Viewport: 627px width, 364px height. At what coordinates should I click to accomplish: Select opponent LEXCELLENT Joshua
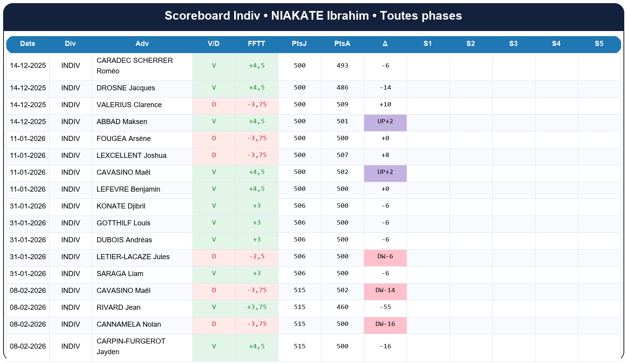pyautogui.click(x=132, y=155)
